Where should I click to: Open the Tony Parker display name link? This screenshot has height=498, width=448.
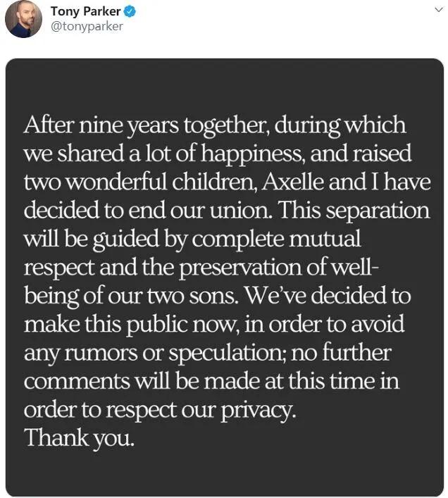pyautogui.click(x=85, y=12)
